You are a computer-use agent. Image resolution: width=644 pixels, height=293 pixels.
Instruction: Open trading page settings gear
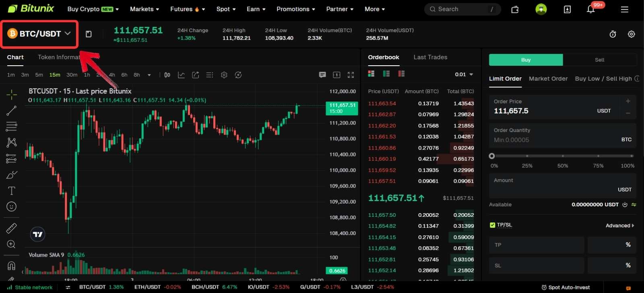pyautogui.click(x=632, y=34)
